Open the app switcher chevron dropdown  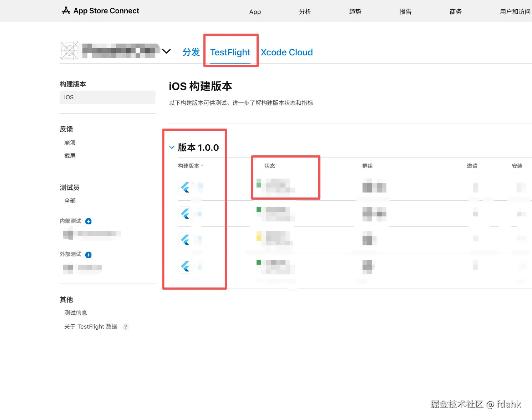pyautogui.click(x=166, y=51)
